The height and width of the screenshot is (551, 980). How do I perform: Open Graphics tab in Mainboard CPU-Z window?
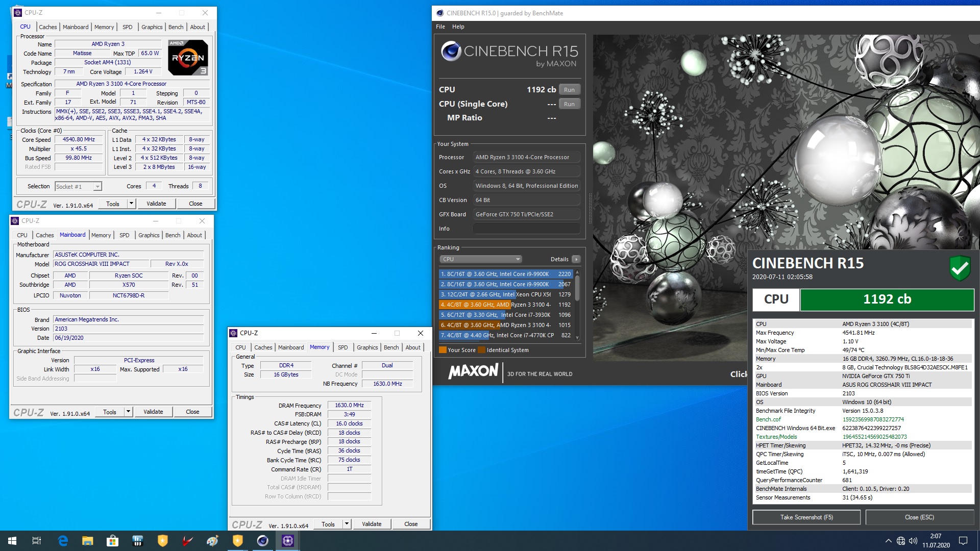click(149, 235)
